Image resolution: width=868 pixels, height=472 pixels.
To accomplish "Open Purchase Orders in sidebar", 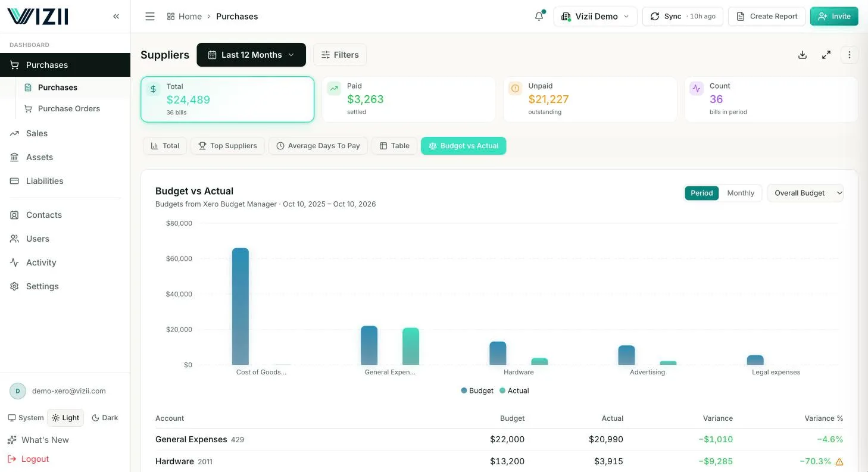I will tap(69, 109).
